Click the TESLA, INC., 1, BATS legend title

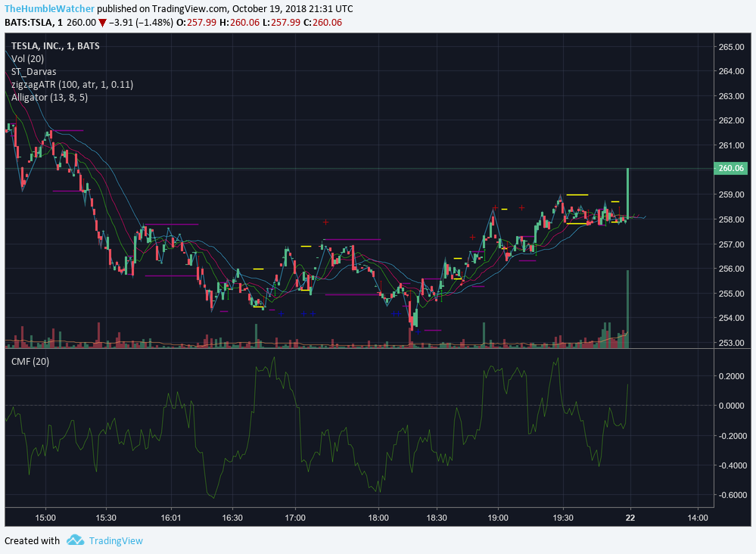(55, 46)
